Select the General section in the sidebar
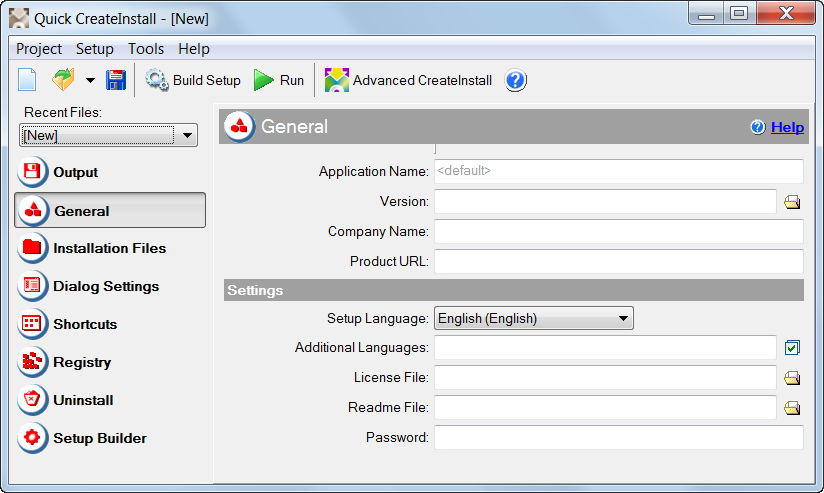 (110, 210)
